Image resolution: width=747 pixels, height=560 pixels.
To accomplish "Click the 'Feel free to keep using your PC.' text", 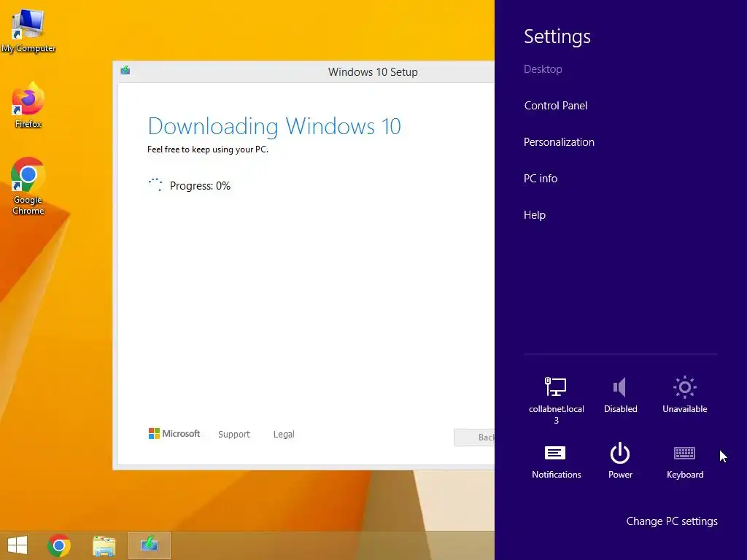I will 208,149.
